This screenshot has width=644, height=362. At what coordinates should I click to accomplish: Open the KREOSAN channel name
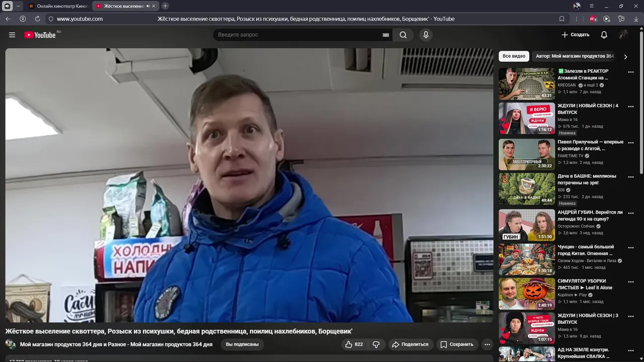(567, 85)
